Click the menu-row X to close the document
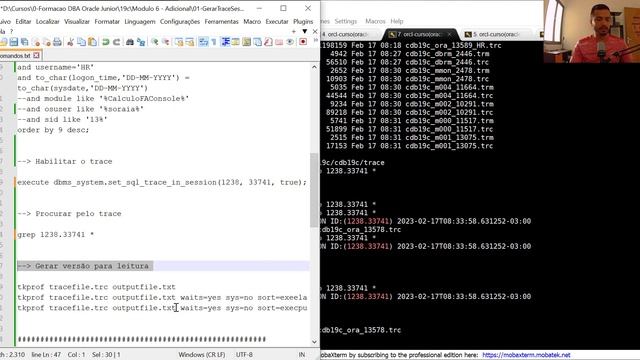The image size is (640, 360). pos(315,31)
